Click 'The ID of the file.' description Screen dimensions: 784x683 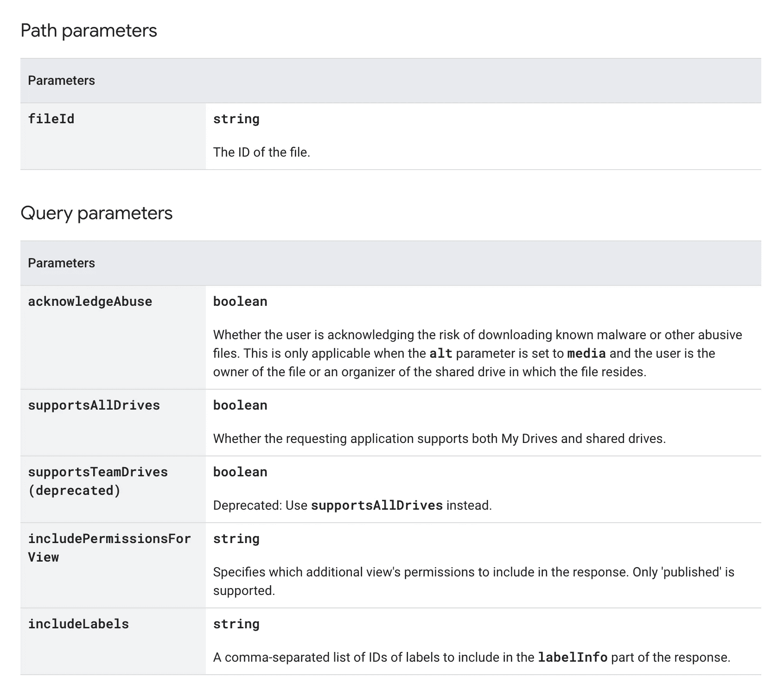(x=261, y=152)
